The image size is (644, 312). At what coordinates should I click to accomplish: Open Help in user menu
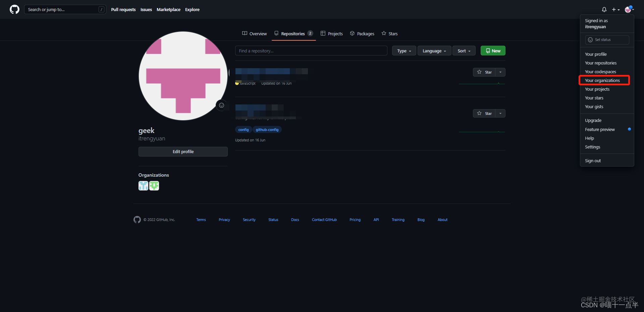607,138
